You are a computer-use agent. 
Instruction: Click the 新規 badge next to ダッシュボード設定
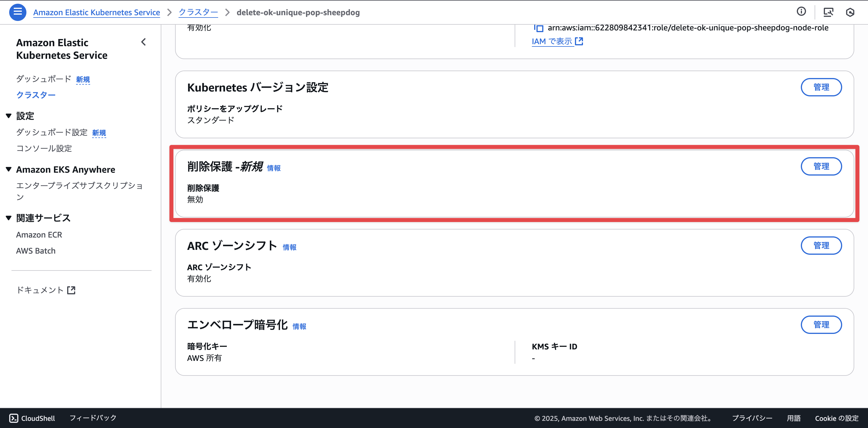[99, 133]
